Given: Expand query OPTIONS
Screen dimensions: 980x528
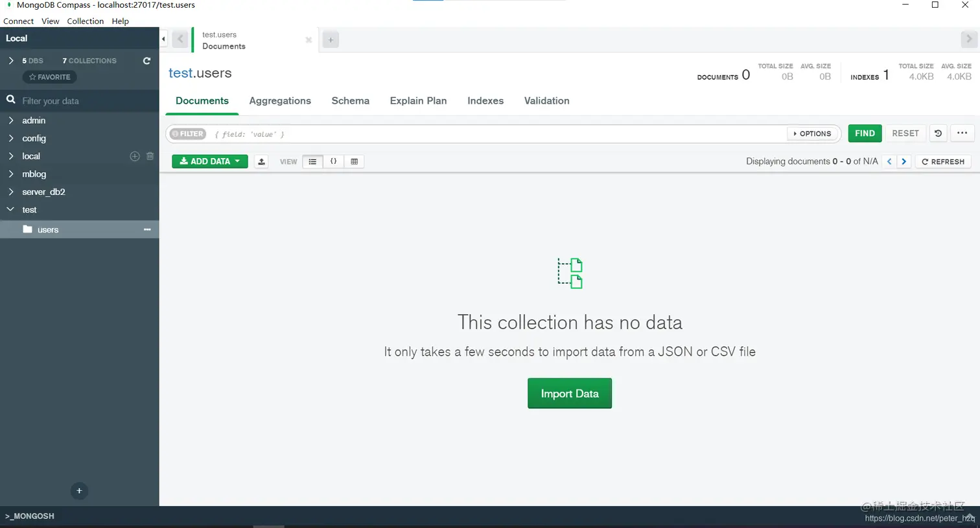Looking at the screenshot, I should tap(813, 133).
